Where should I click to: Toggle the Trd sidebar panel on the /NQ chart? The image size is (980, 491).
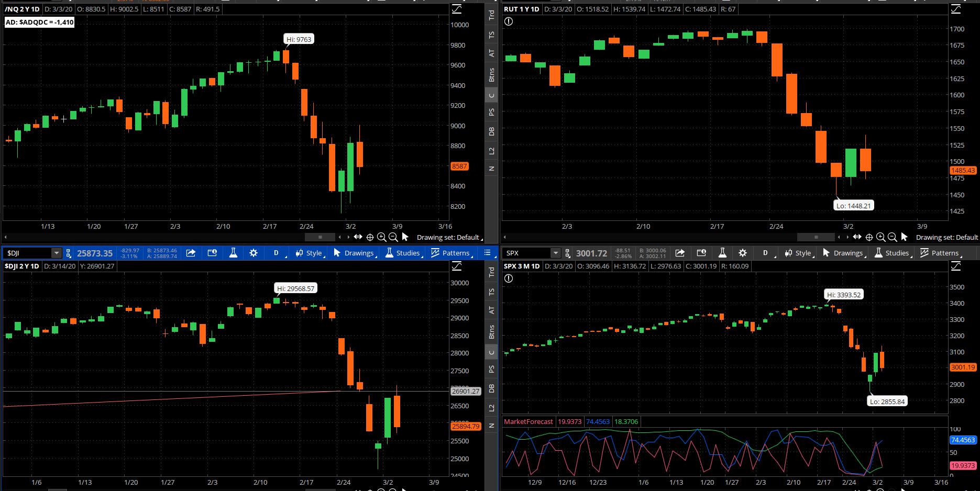pyautogui.click(x=491, y=15)
